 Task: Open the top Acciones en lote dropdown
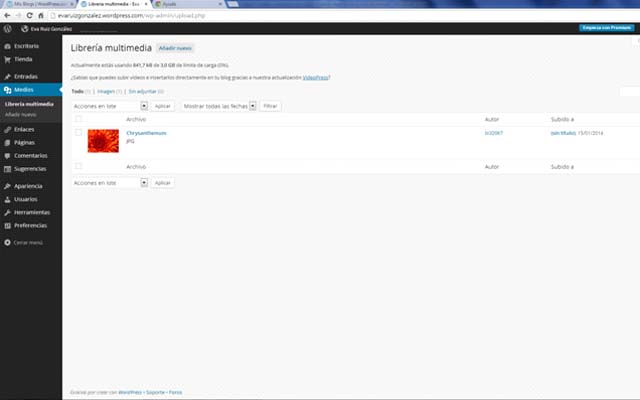point(110,105)
